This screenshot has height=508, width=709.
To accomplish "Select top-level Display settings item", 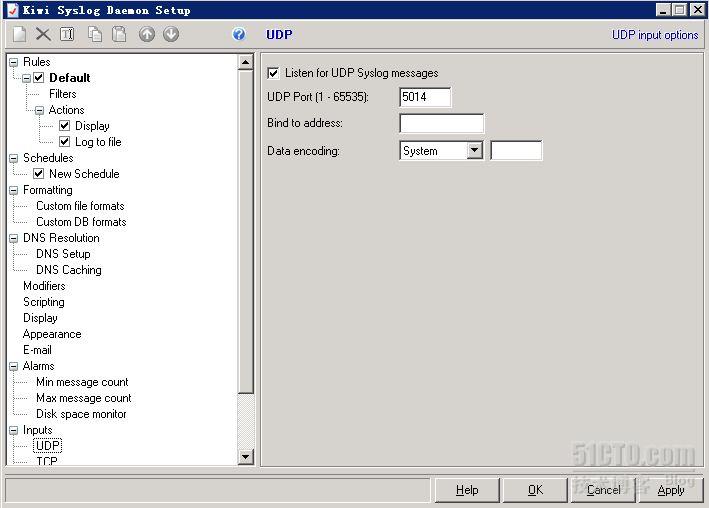I will 40,318.
